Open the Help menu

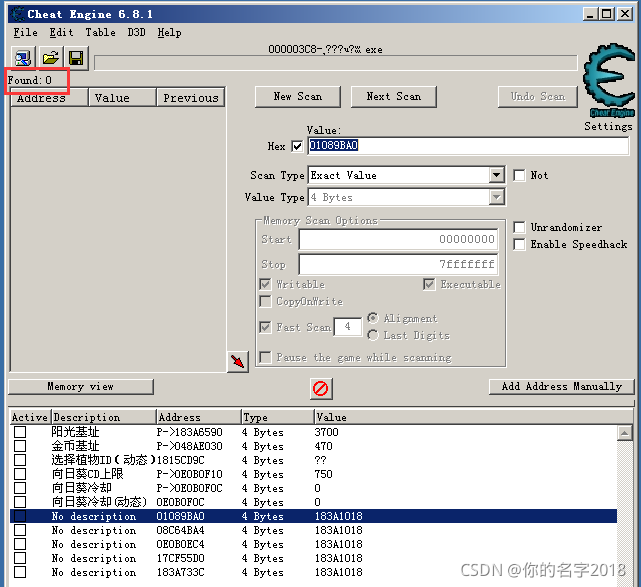click(169, 32)
